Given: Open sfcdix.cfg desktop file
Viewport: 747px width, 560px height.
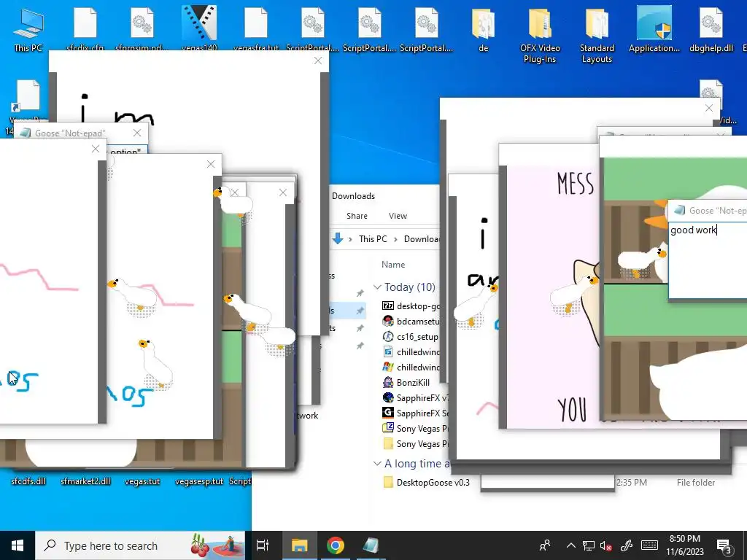Looking at the screenshot, I should click(85, 28).
